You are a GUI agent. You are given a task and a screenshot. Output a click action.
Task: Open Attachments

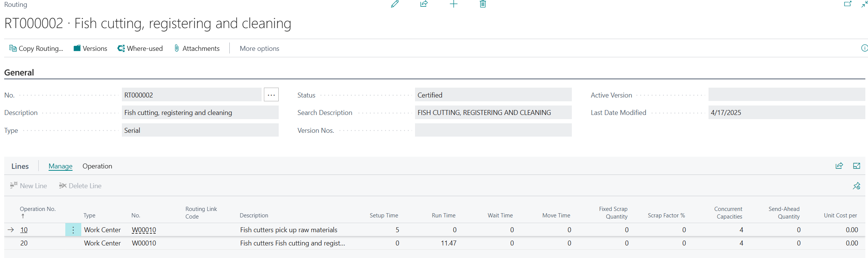click(x=197, y=49)
